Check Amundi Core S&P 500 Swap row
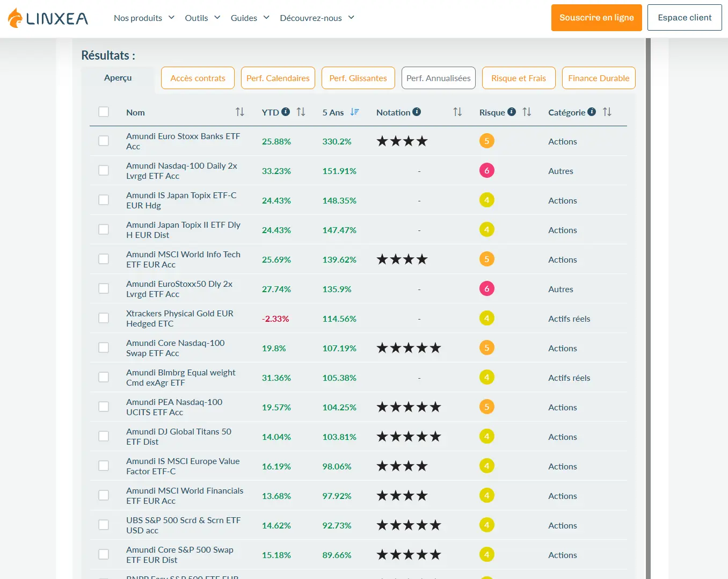 (x=104, y=554)
